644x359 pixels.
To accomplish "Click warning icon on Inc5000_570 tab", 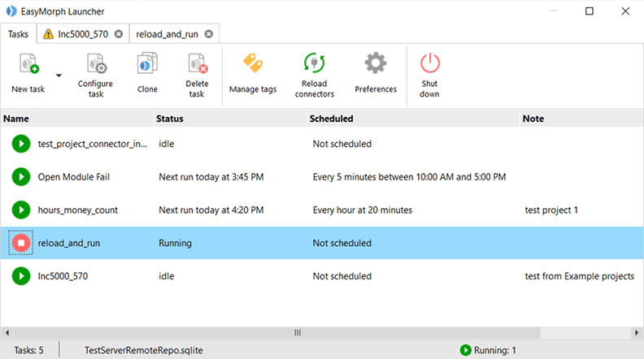I will [48, 34].
